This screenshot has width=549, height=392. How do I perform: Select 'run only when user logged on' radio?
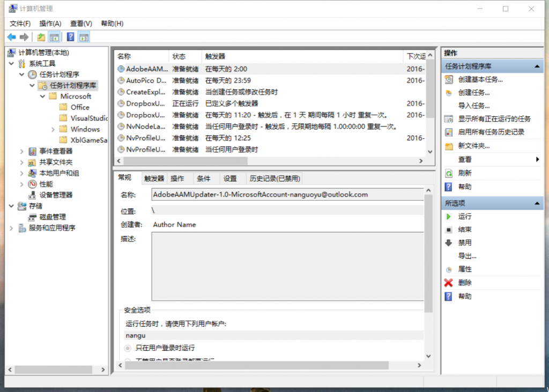[128, 348]
